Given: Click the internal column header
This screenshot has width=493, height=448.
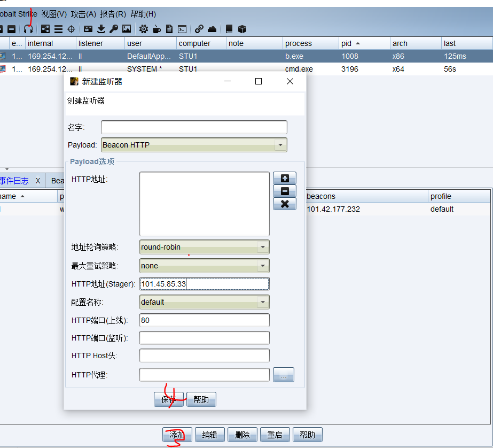Looking at the screenshot, I should 51,43.
